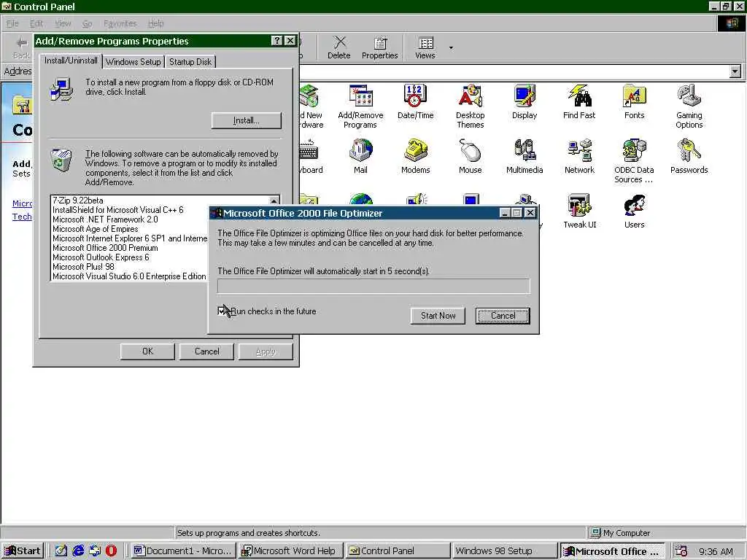
Task: Open the Fonts folder icon
Action: point(634,101)
